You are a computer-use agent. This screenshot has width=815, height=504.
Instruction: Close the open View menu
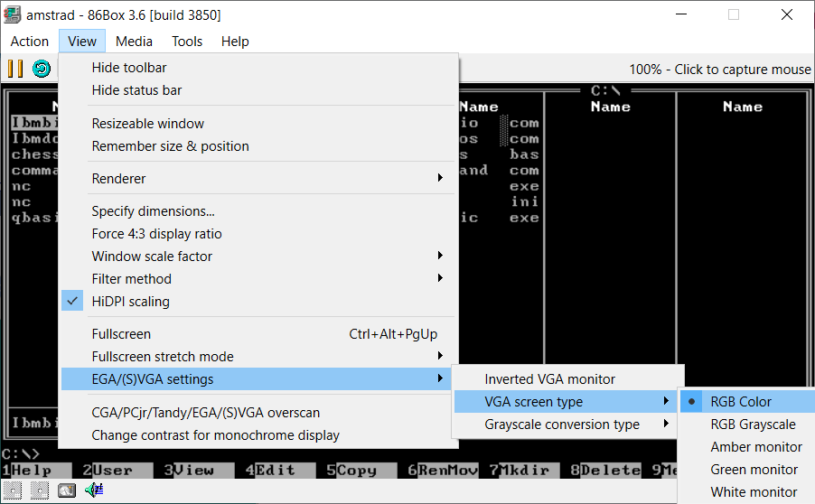pyautogui.click(x=82, y=41)
